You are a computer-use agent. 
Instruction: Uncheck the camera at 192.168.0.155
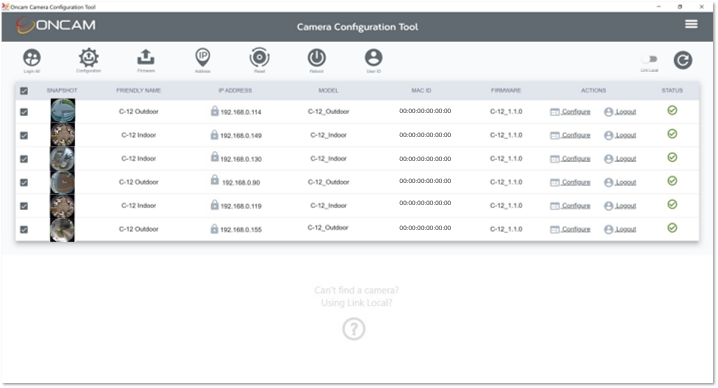(x=24, y=230)
